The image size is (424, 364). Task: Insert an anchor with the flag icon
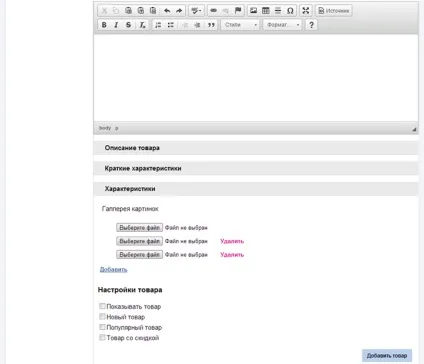[238, 11]
